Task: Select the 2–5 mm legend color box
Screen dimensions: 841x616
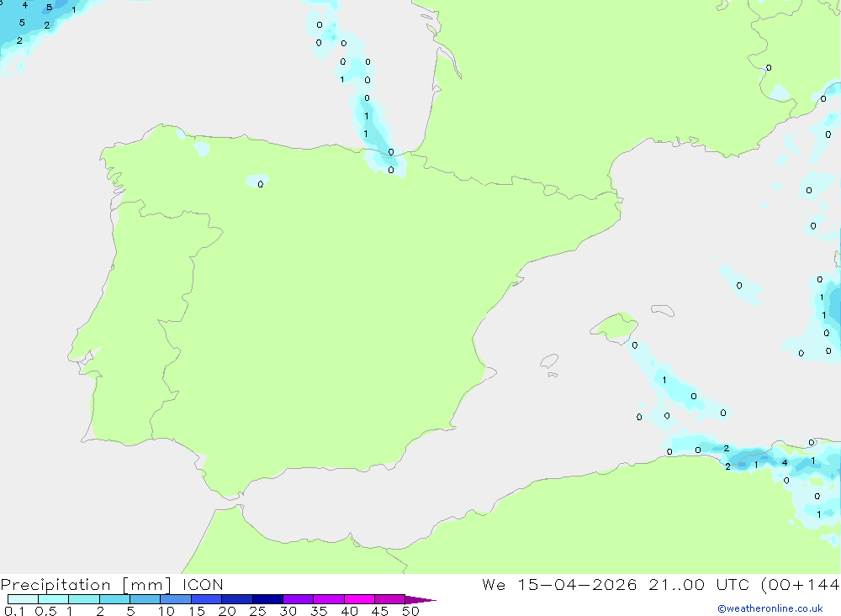Action: 114,599
